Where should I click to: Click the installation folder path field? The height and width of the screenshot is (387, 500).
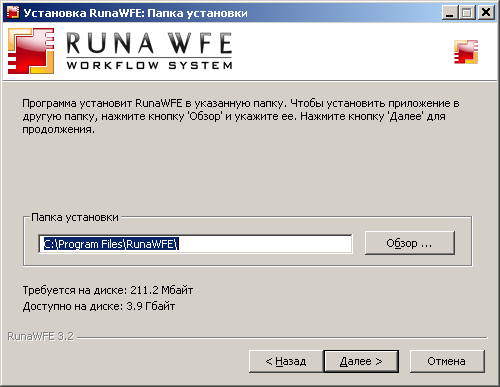195,244
